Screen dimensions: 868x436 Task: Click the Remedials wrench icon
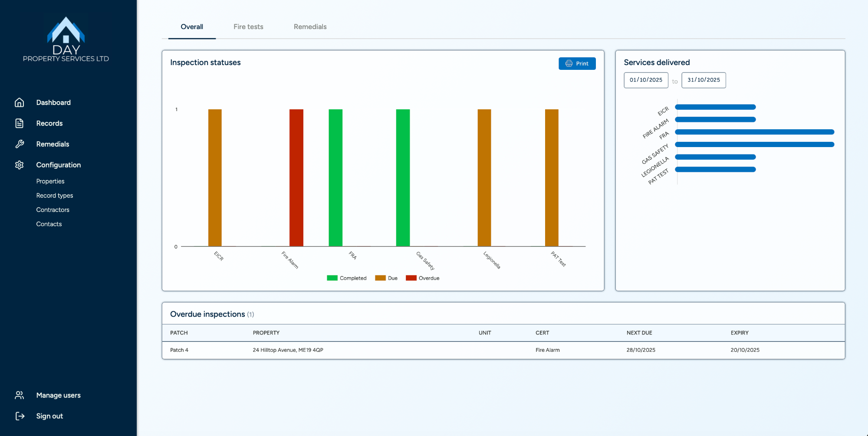click(20, 144)
